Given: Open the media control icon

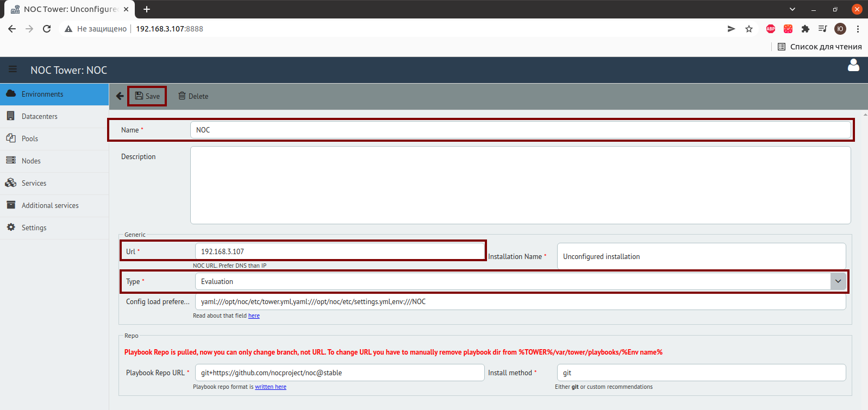Looking at the screenshot, I should (823, 29).
